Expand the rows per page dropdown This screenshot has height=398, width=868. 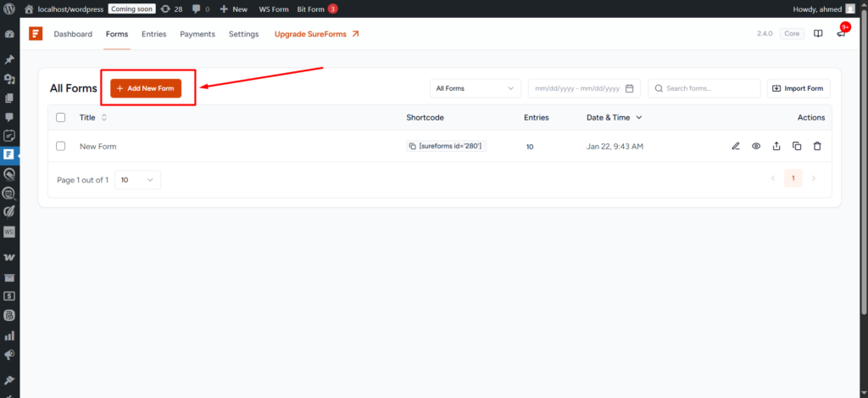point(137,180)
